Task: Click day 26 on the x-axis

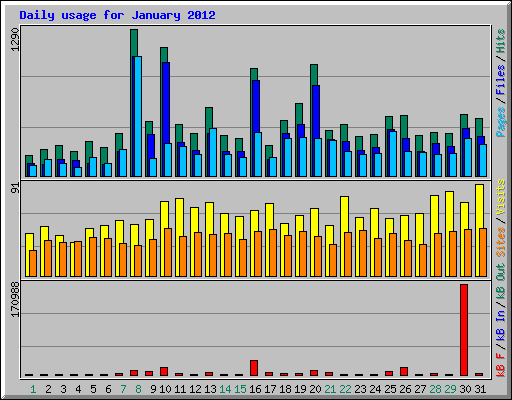Action: [x=405, y=389]
